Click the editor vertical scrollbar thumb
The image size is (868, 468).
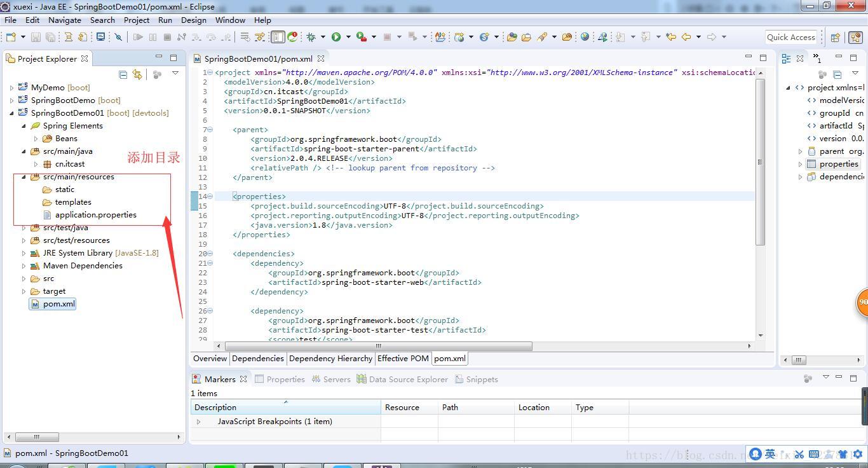[760, 162]
